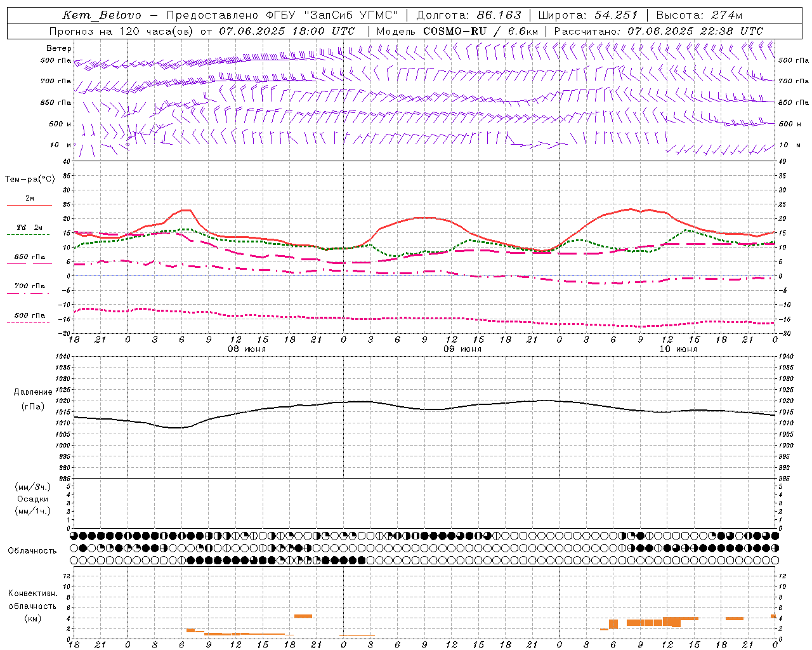
Task: Click the '(км)' unit label under convective cloudiness
Action: coord(33,618)
